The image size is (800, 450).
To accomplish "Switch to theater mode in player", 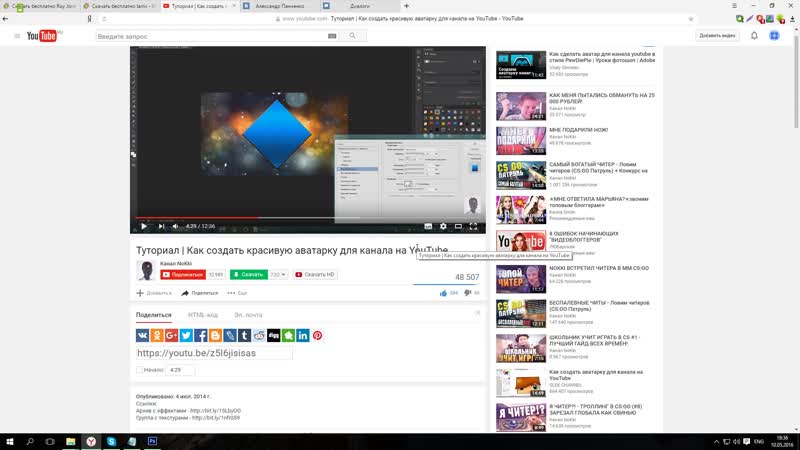I will [x=458, y=226].
